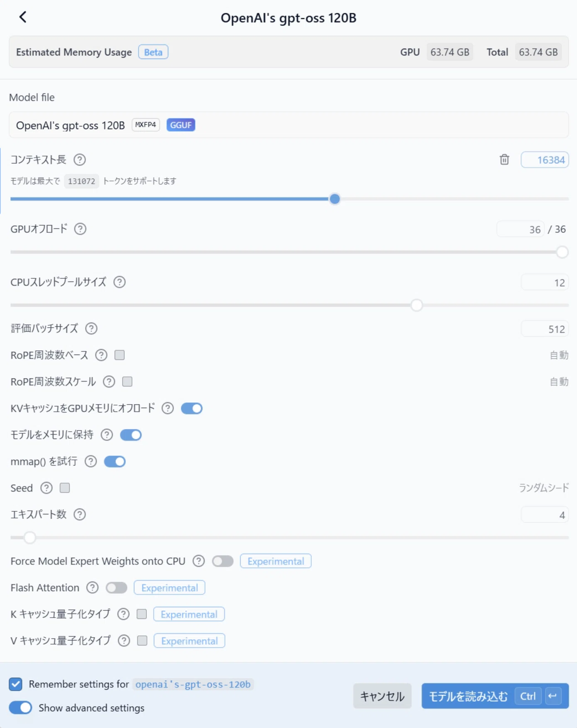Open help icon for RoPE周波数スケール
577x728 pixels.
point(109,381)
